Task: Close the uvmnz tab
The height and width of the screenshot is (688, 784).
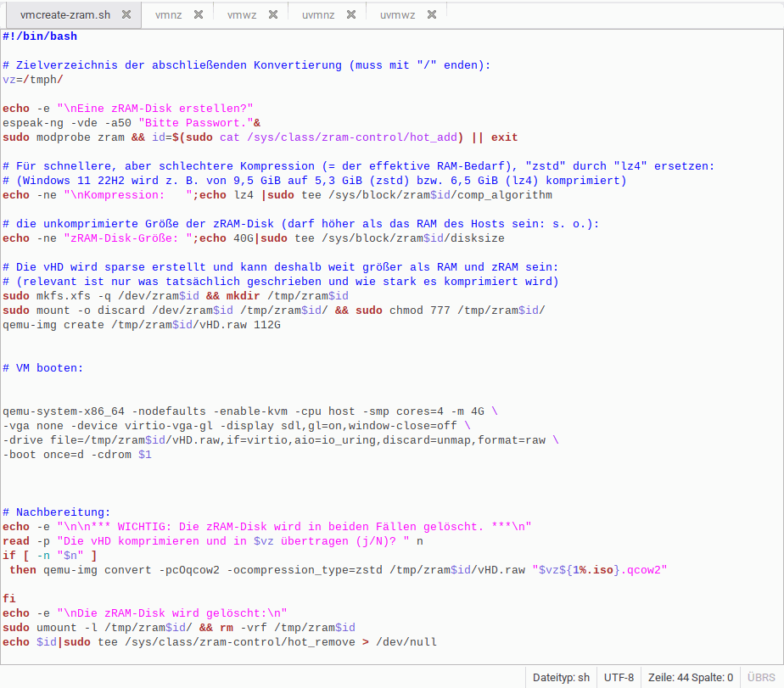Action: pyautogui.click(x=351, y=14)
